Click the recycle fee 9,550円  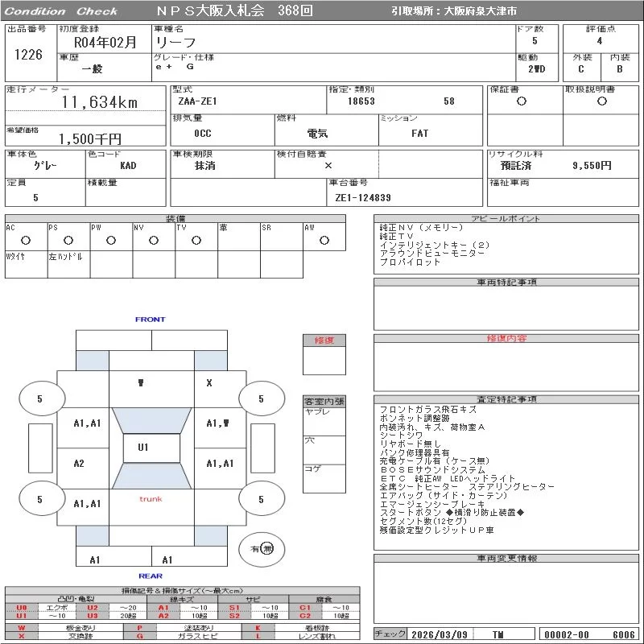(x=592, y=166)
